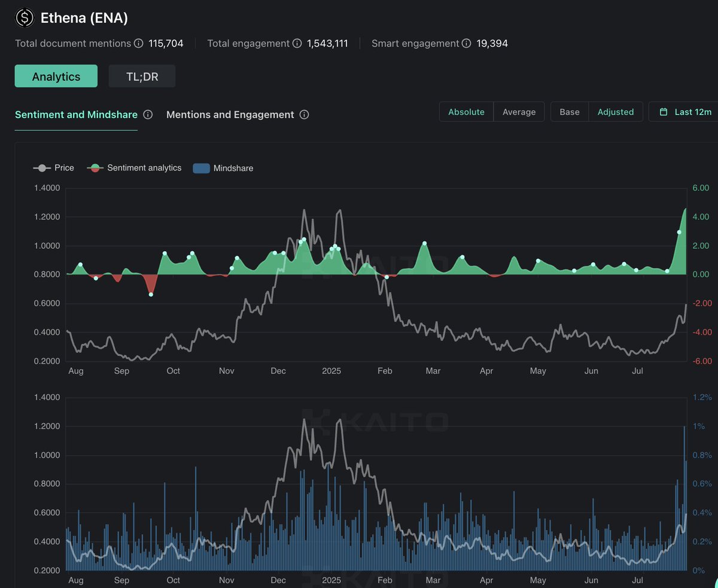Hide the Mindshare series via its legend
The width and height of the screenshot is (718, 588).
point(233,168)
